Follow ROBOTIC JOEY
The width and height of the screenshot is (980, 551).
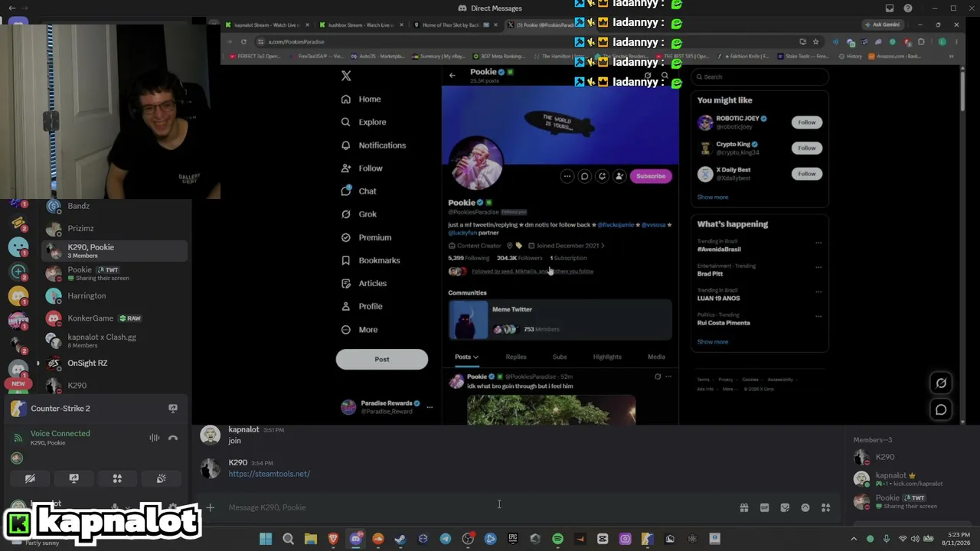[807, 122]
